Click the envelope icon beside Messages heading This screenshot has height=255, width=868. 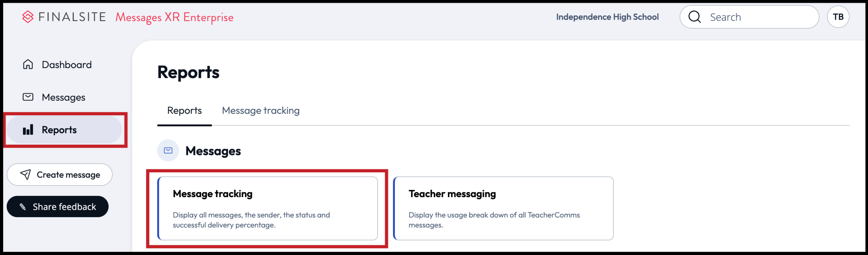tap(167, 151)
